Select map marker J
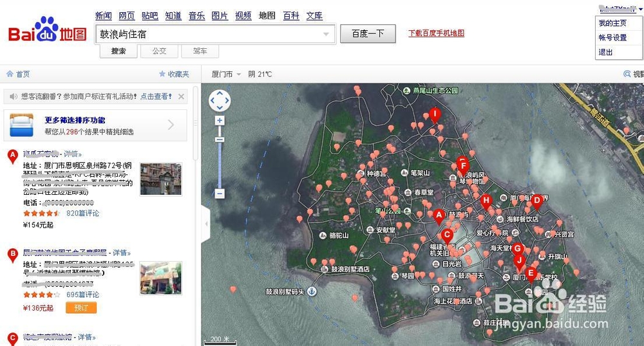Image resolution: width=644 pixels, height=346 pixels. 520,262
